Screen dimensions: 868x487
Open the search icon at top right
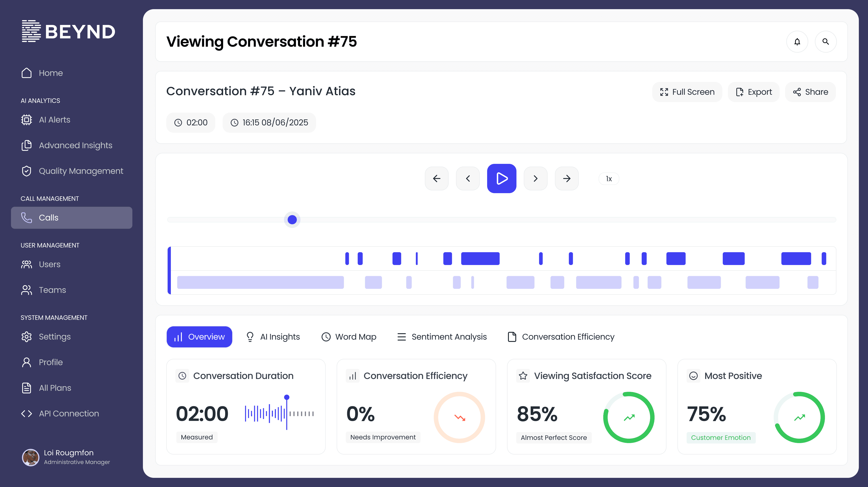pos(826,41)
